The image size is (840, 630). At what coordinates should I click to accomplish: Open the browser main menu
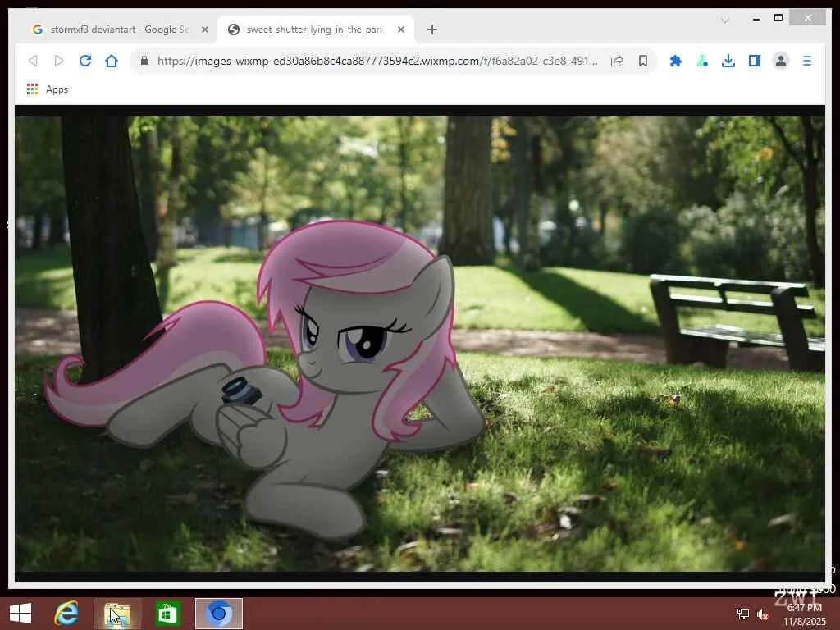point(807,61)
